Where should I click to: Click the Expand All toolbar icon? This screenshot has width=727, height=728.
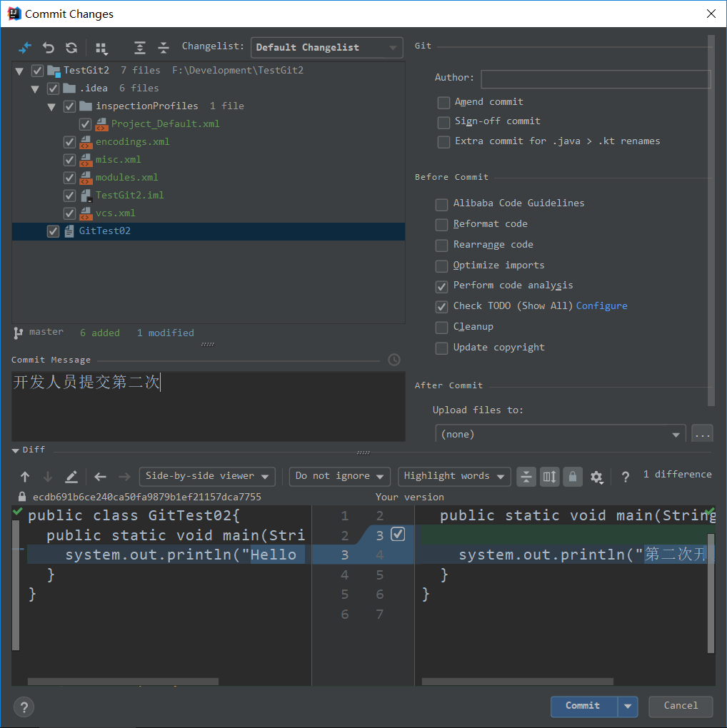click(140, 48)
